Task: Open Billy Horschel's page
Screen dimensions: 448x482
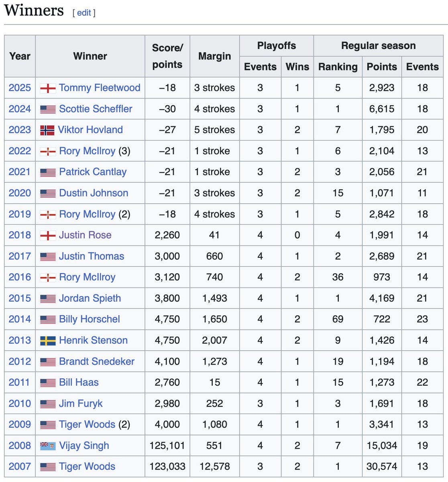Action: (x=90, y=319)
